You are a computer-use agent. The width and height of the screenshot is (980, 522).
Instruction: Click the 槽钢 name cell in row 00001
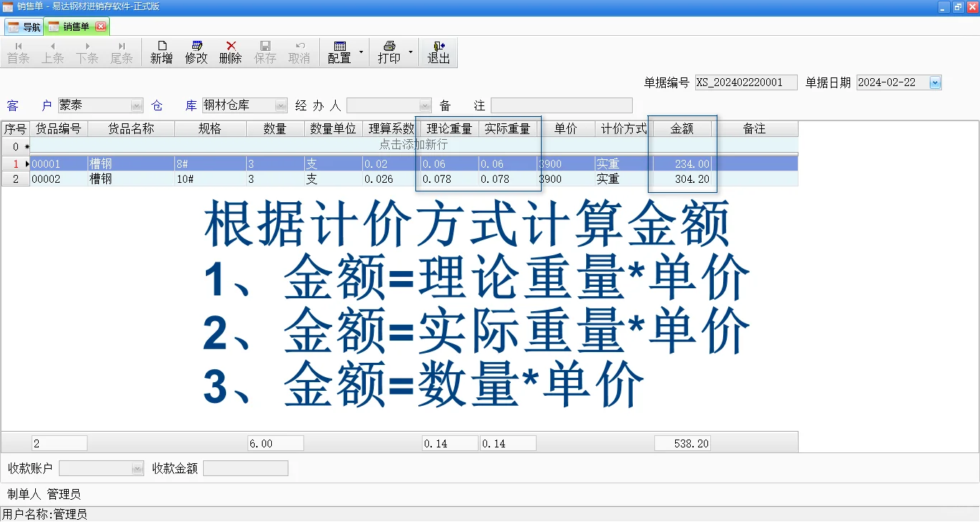click(131, 164)
